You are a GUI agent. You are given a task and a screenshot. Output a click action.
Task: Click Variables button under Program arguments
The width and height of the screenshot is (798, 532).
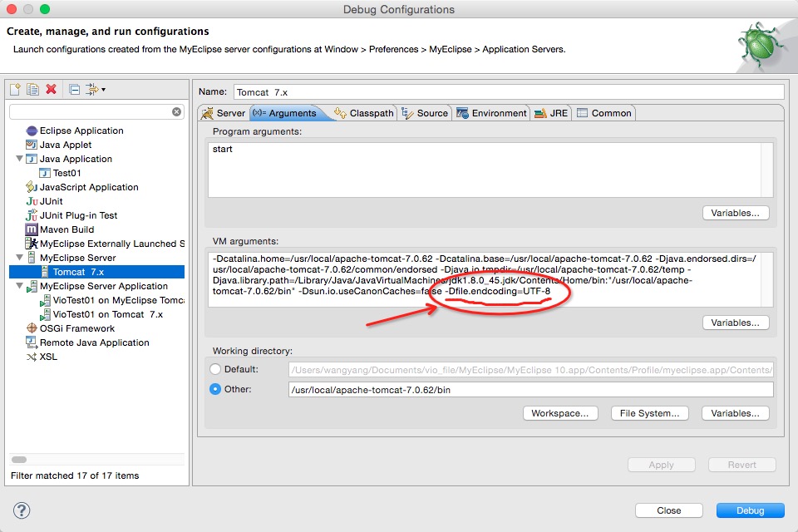click(736, 213)
